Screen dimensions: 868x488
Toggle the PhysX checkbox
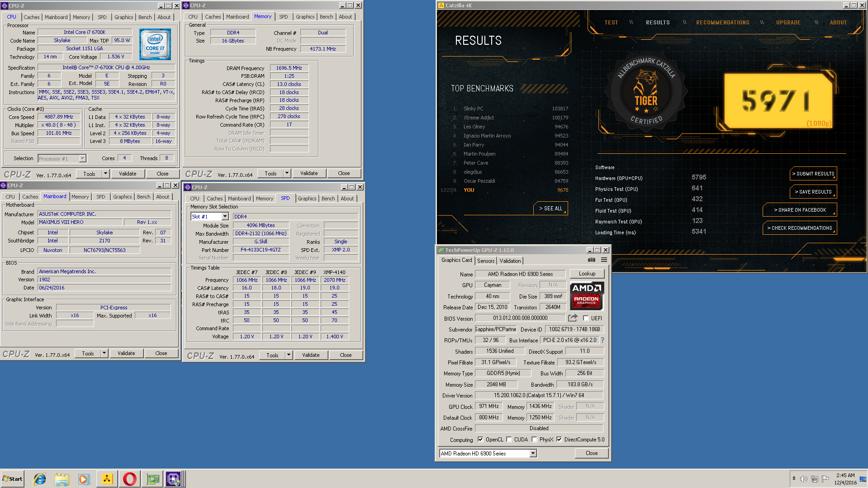pos(534,439)
